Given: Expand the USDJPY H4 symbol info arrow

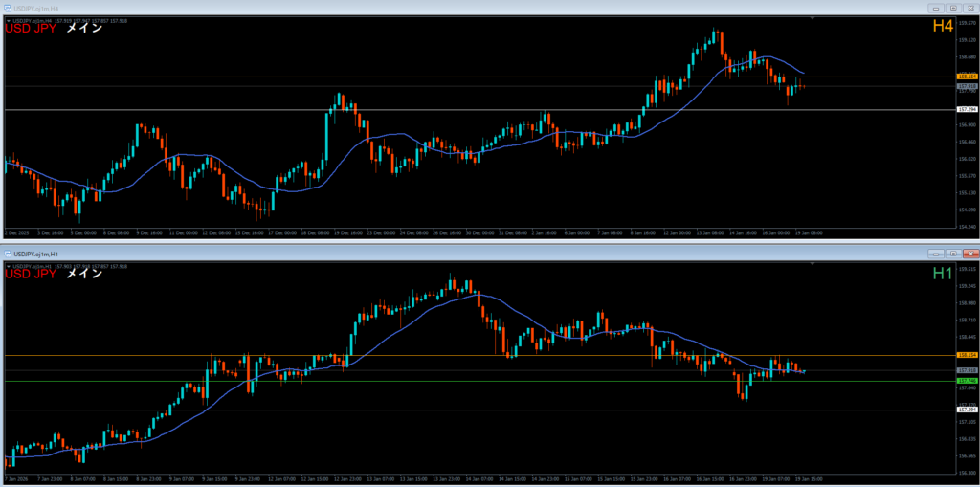Looking at the screenshot, I should pos(8,20).
